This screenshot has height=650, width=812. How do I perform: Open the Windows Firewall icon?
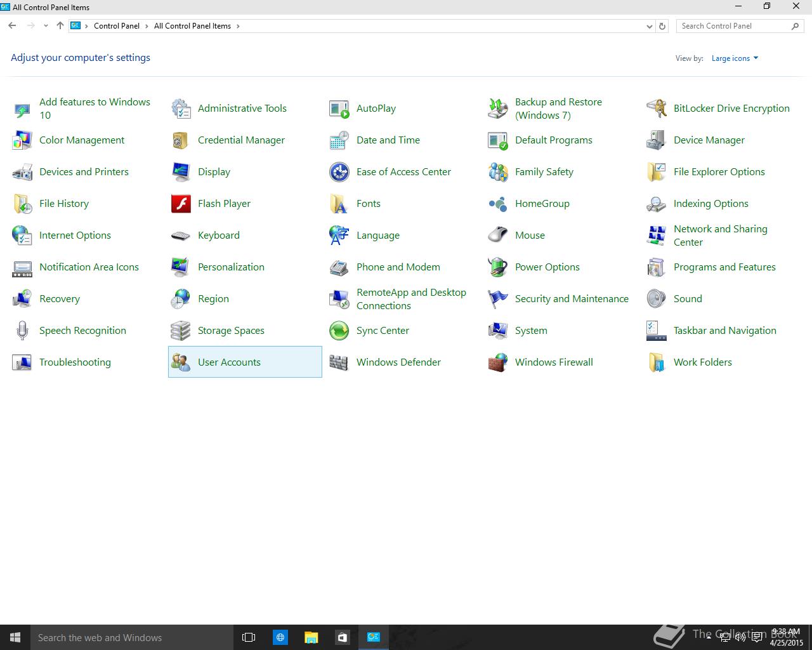498,362
